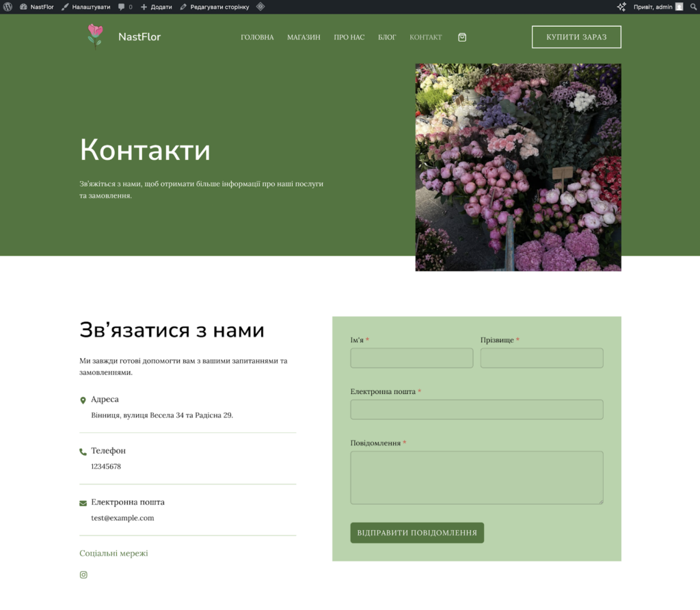Click the location pin icon beside Адреса
The height and width of the screenshot is (610, 700).
tap(83, 400)
